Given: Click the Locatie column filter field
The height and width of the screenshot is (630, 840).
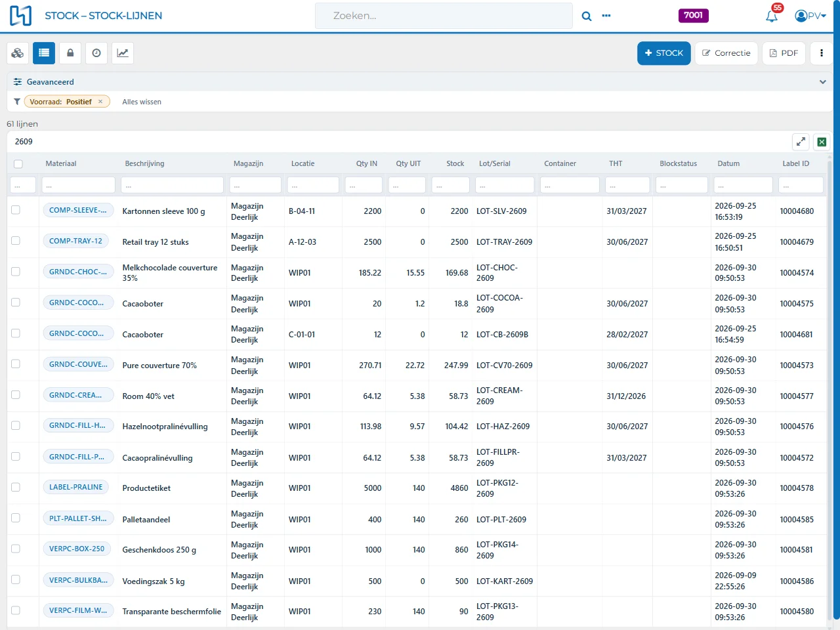Looking at the screenshot, I should [313, 185].
